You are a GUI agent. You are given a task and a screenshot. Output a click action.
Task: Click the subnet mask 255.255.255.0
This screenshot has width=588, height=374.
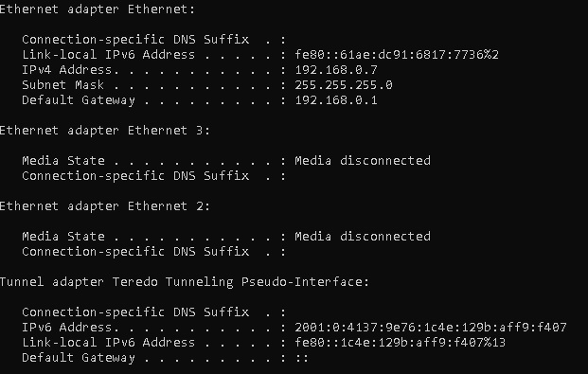[x=344, y=85]
